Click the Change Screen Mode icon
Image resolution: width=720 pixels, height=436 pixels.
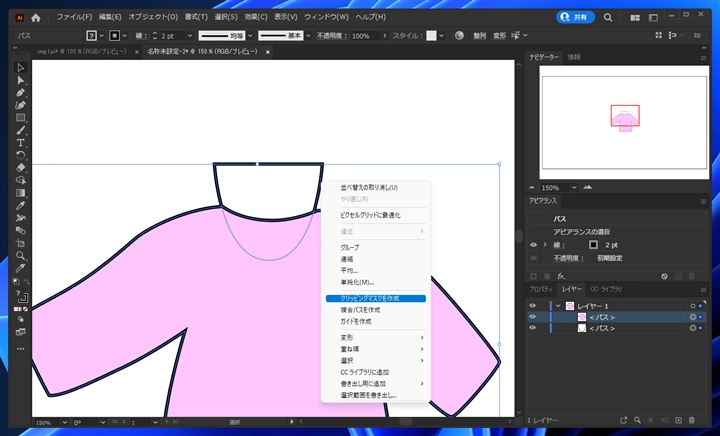tap(21, 332)
